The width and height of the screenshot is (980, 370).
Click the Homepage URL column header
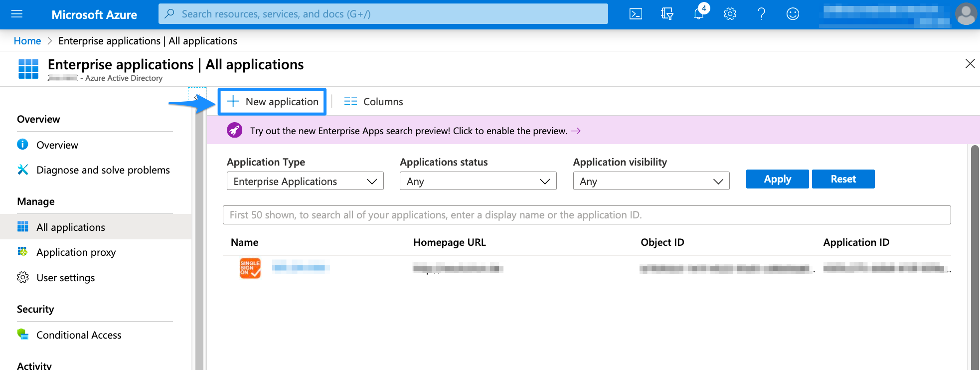tap(450, 242)
